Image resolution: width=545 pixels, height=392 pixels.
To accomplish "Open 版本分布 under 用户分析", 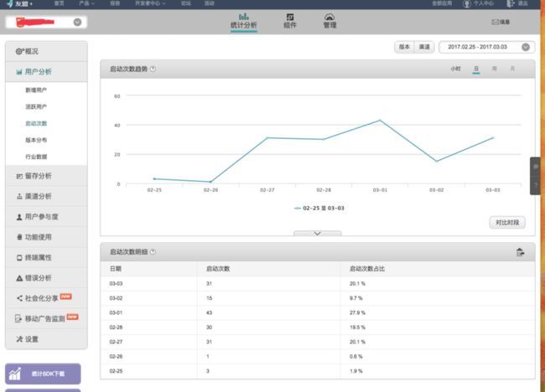I will point(36,140).
